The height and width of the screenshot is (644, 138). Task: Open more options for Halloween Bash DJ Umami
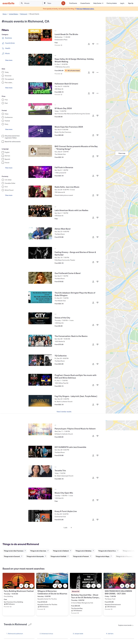pyautogui.click(x=97, y=93)
